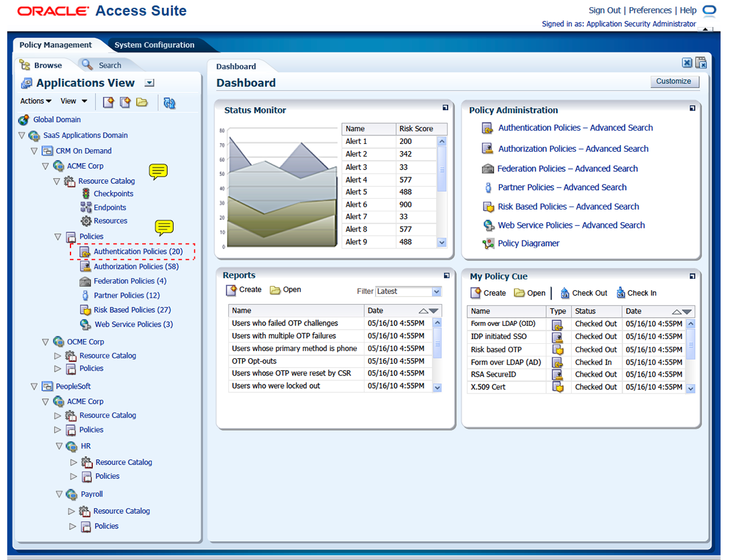729x560 pixels.
Task: Maximize the Policy Administration panel
Action: [692, 108]
